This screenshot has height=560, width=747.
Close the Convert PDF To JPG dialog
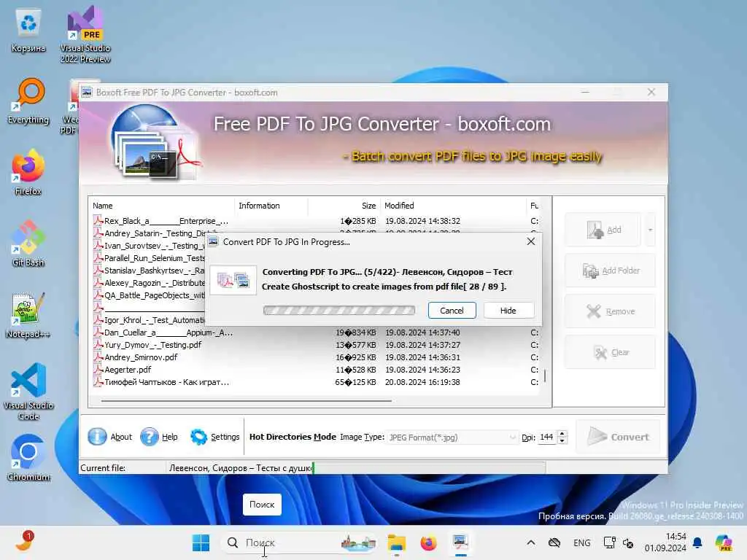[x=531, y=241]
